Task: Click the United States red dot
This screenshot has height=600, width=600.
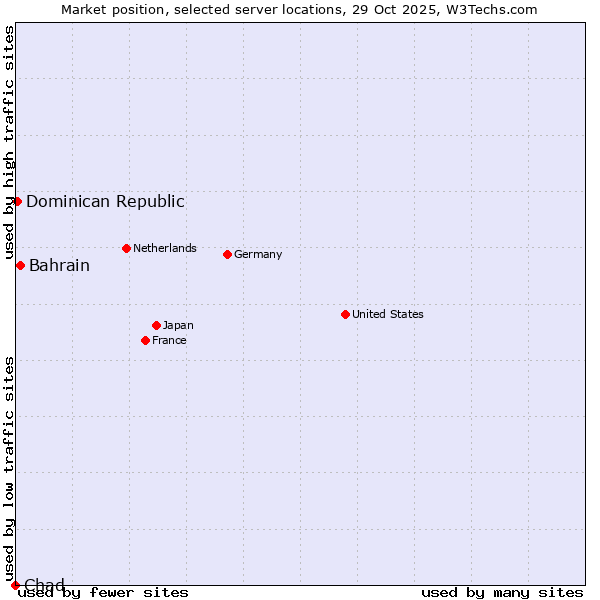Action: [x=345, y=314]
